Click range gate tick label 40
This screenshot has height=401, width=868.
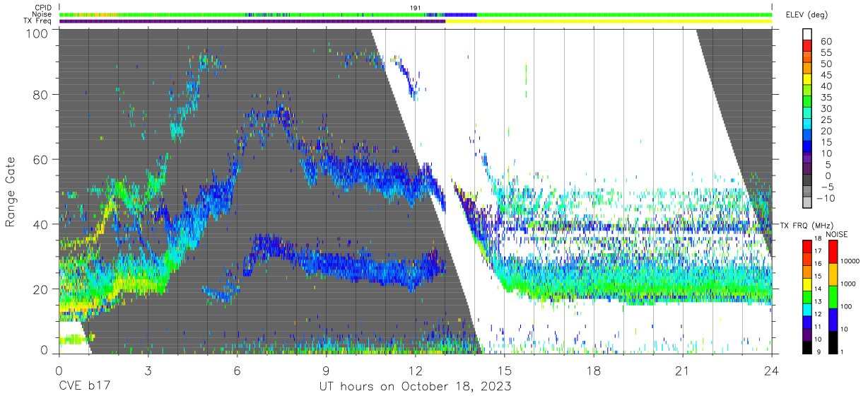42,224
